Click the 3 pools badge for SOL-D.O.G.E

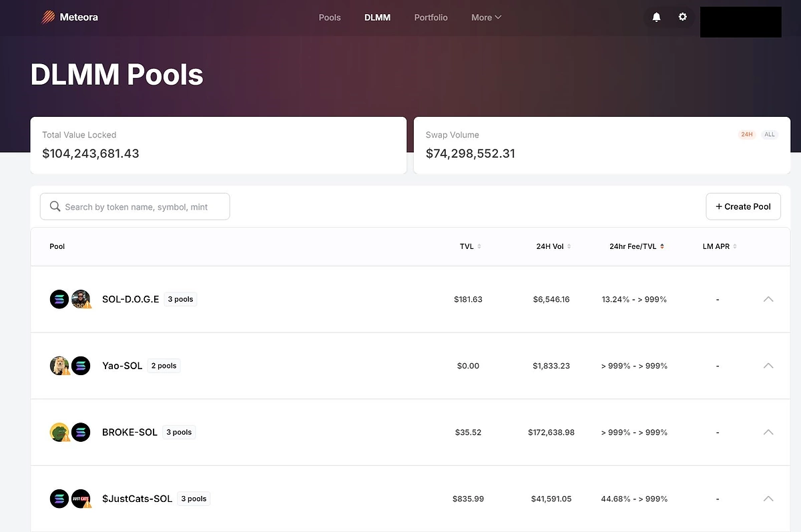(180, 299)
